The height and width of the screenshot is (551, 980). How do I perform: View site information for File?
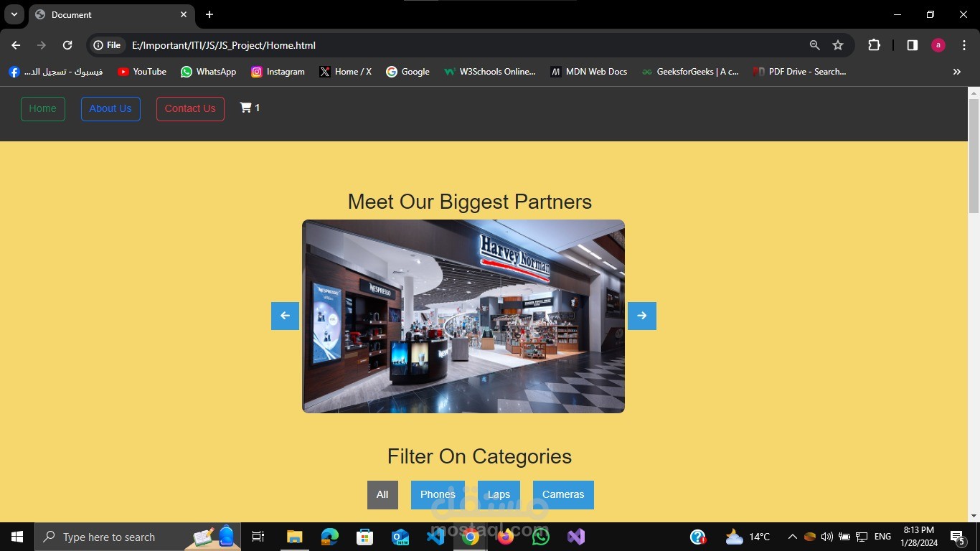(x=108, y=45)
